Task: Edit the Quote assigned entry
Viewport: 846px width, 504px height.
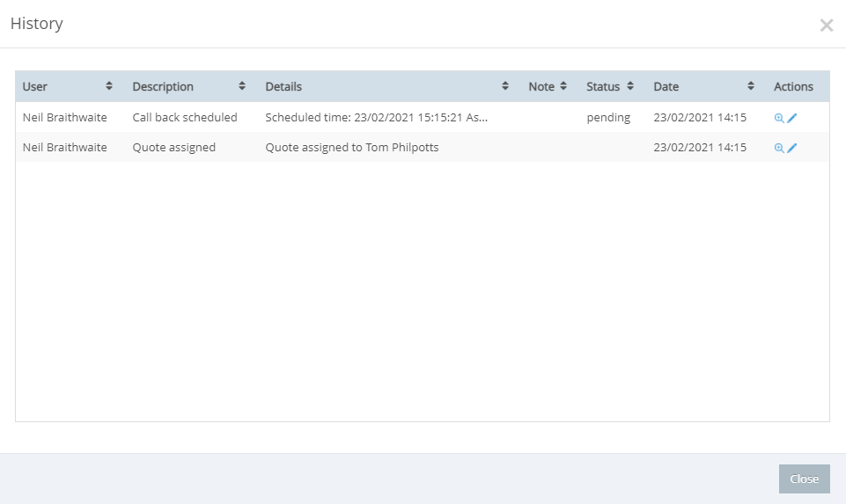Action: (791, 148)
